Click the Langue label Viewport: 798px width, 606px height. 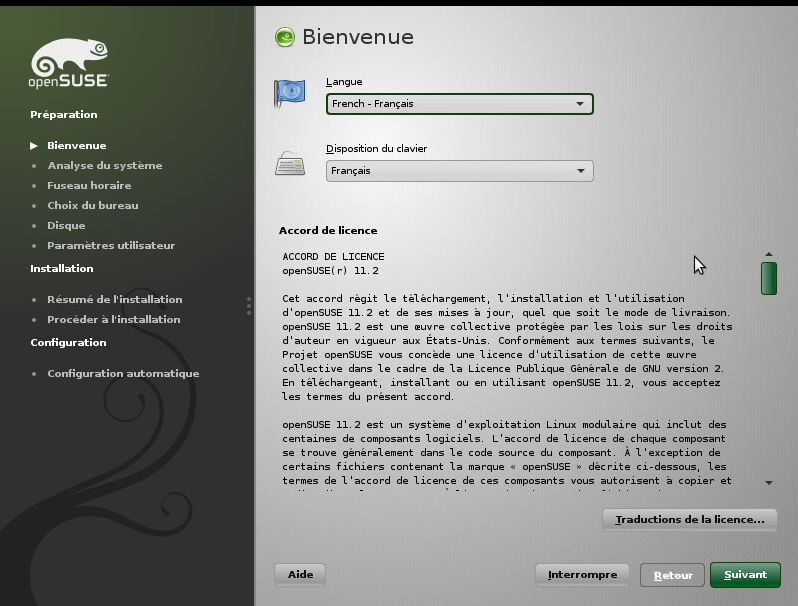(x=344, y=82)
